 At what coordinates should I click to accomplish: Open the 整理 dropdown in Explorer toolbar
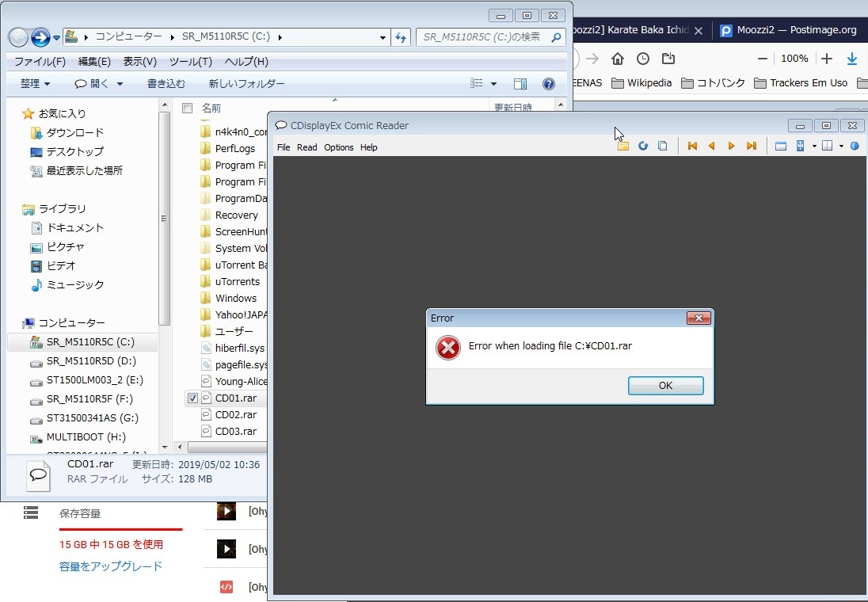point(35,84)
